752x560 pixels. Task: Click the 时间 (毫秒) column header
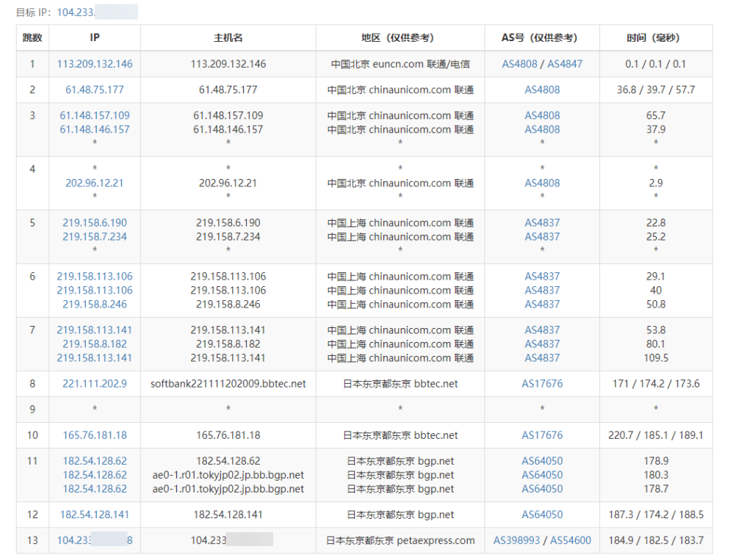point(655,37)
